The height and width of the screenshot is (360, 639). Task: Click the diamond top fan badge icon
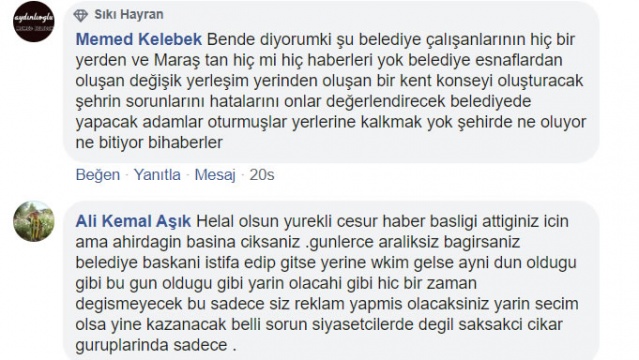[81, 15]
